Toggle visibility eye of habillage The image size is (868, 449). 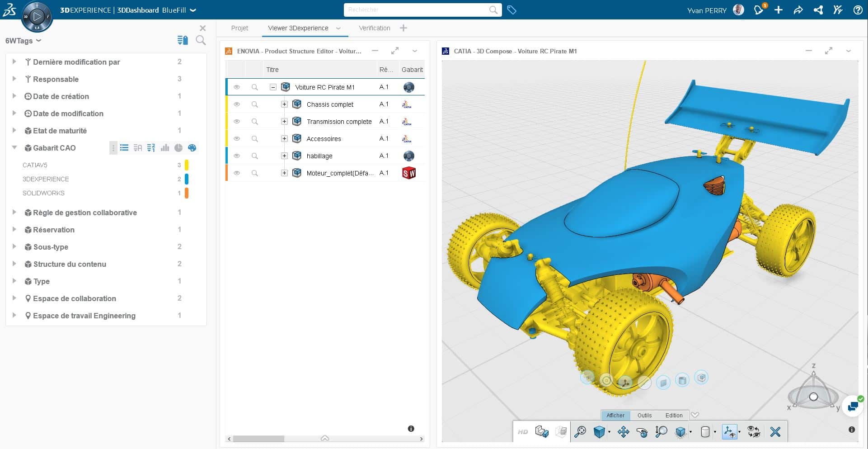pos(237,156)
